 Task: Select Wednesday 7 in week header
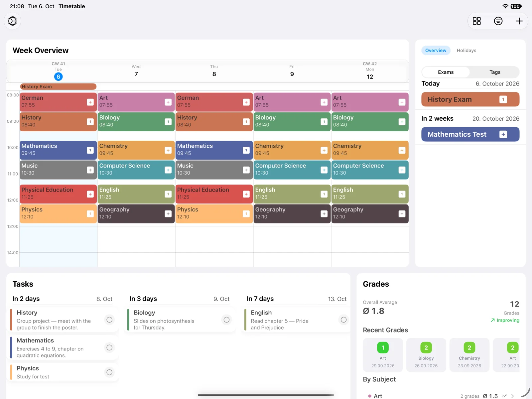tap(136, 74)
